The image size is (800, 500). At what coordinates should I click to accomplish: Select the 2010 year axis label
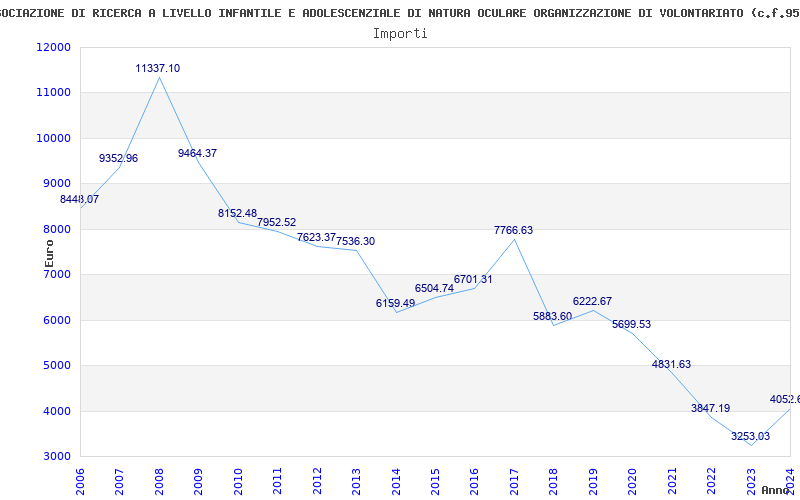(238, 481)
